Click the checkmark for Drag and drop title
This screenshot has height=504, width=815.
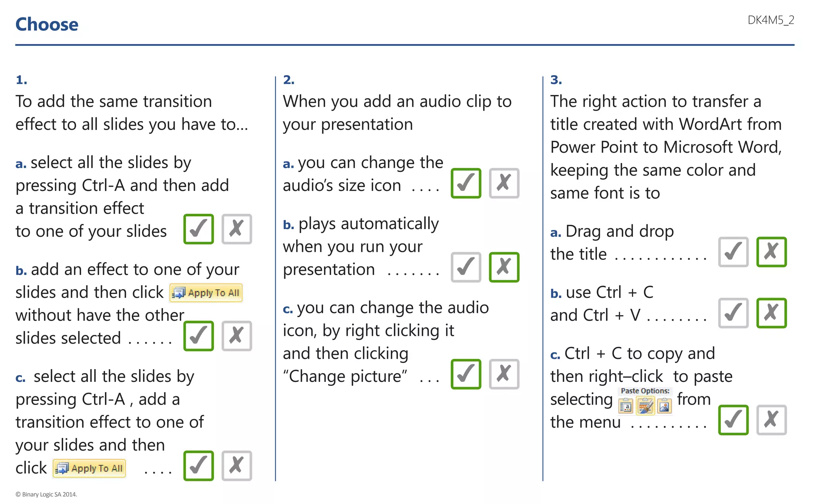coord(733,252)
